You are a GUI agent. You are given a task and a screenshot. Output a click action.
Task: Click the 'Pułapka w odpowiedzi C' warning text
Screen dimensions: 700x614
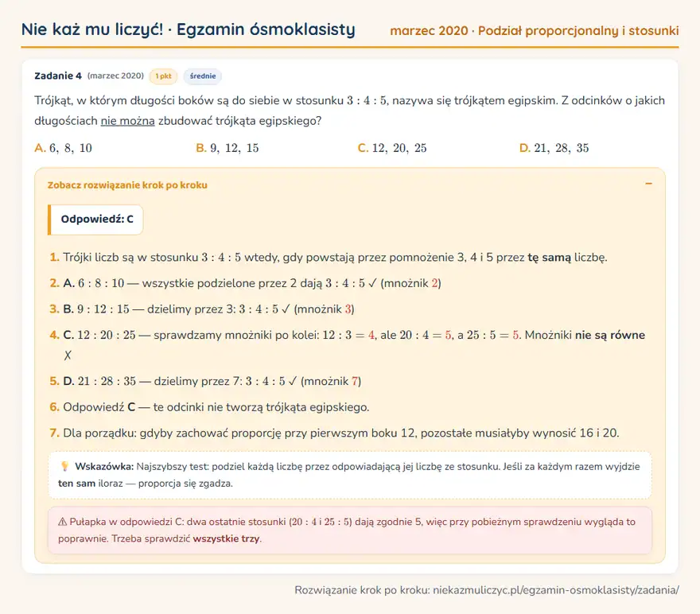click(347, 530)
